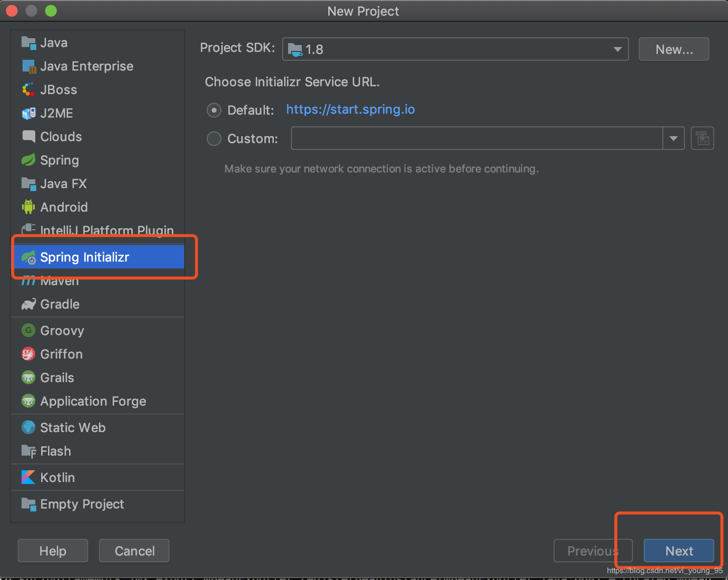This screenshot has height=580, width=728.
Task: Click the Application Forge icon
Action: [28, 401]
